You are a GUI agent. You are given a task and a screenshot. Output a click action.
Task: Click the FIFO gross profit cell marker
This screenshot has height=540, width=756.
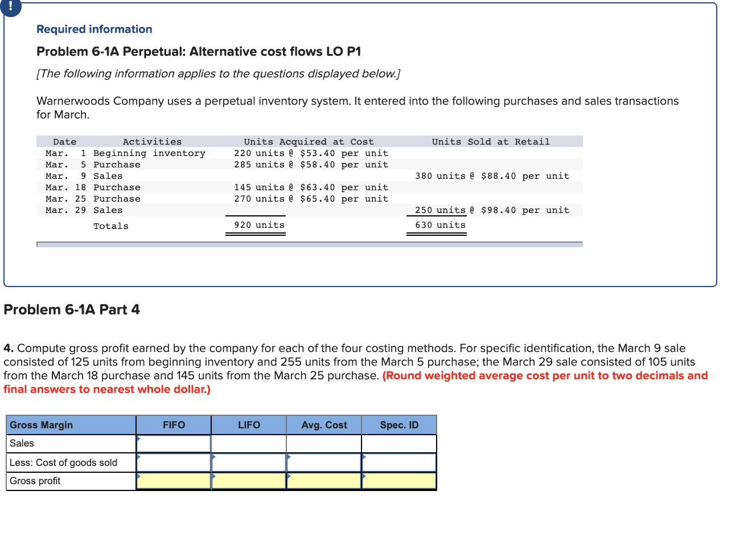[138, 477]
